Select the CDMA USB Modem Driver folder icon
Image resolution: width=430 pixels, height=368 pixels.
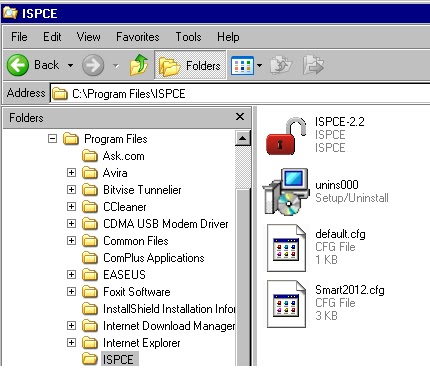click(90, 224)
